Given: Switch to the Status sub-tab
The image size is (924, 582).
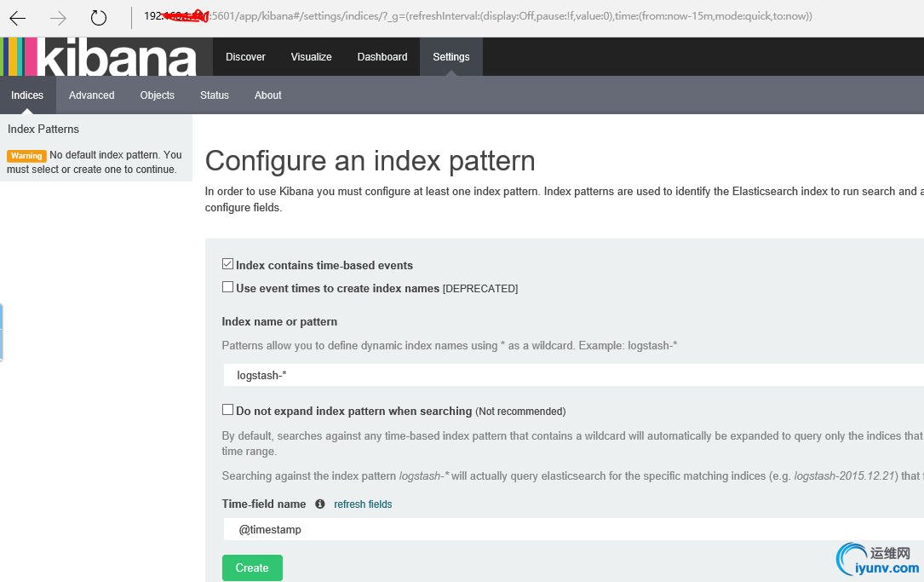Looking at the screenshot, I should click(x=214, y=95).
